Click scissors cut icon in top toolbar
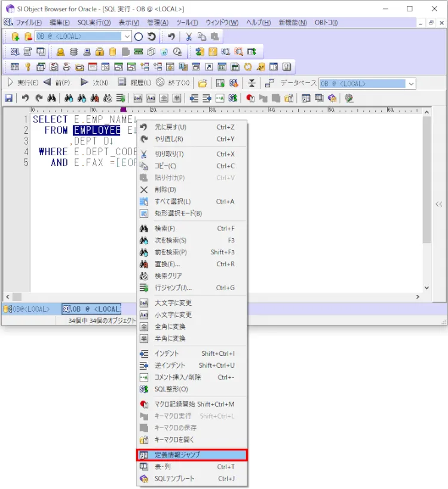Viewport: 448px width, 489px height. (x=189, y=37)
